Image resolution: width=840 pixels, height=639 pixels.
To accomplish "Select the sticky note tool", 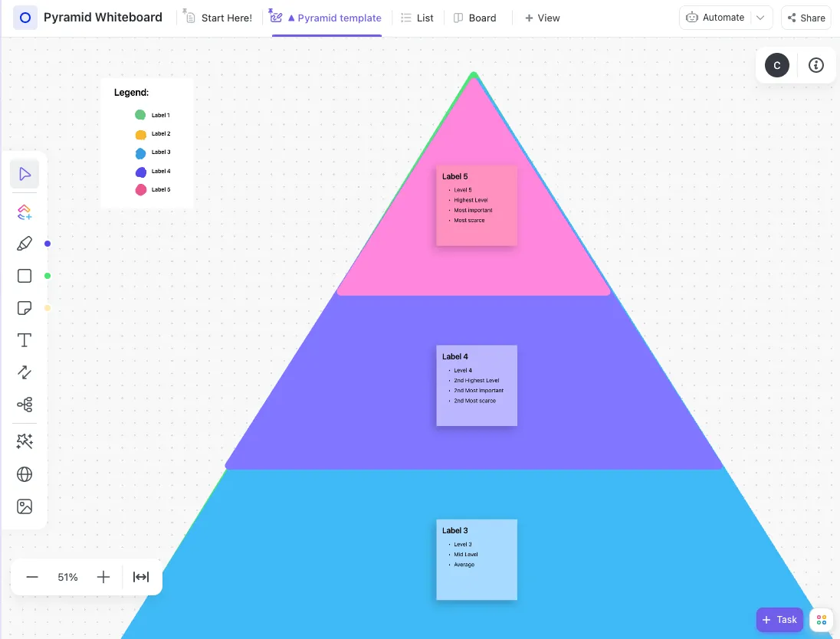I will [x=25, y=308].
